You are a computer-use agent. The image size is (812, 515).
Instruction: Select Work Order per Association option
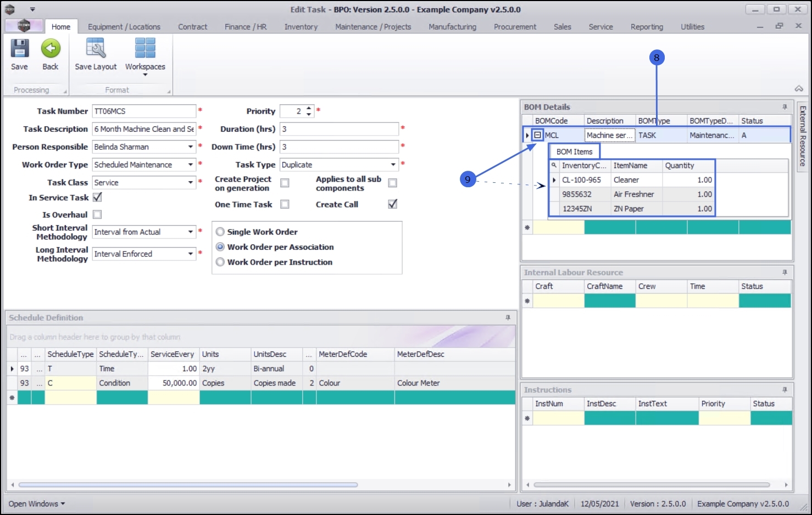tap(220, 247)
